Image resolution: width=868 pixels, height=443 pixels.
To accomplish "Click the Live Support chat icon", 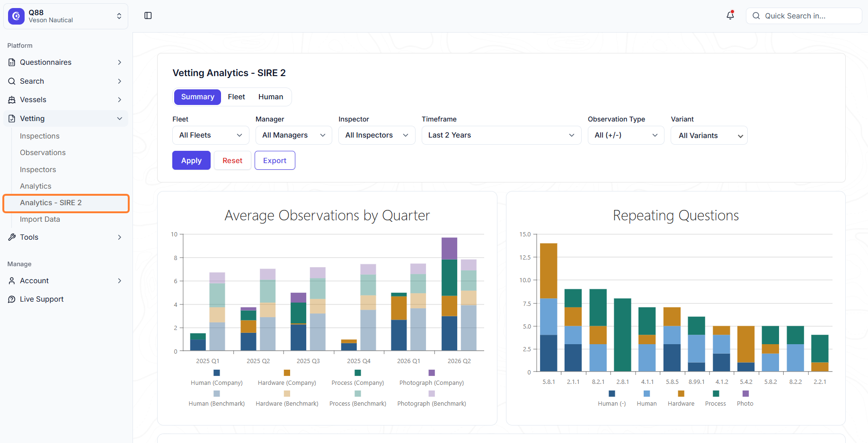I will [12, 299].
